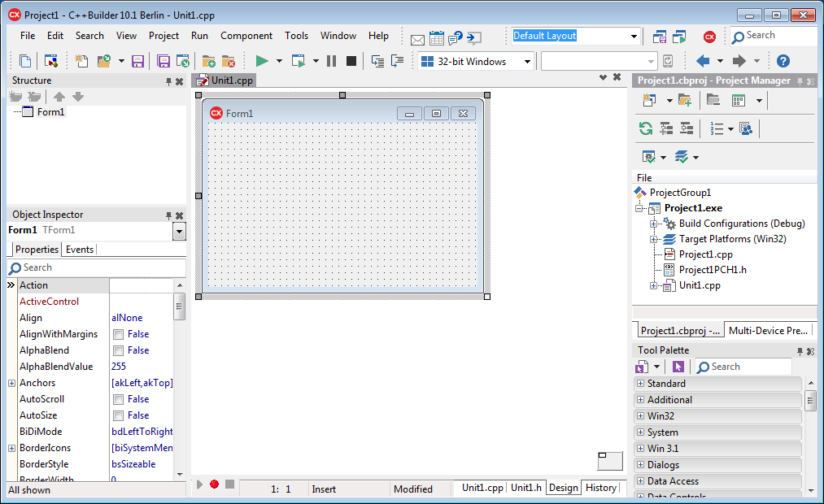Switch to Multi-Device Preview tab

tap(768, 331)
